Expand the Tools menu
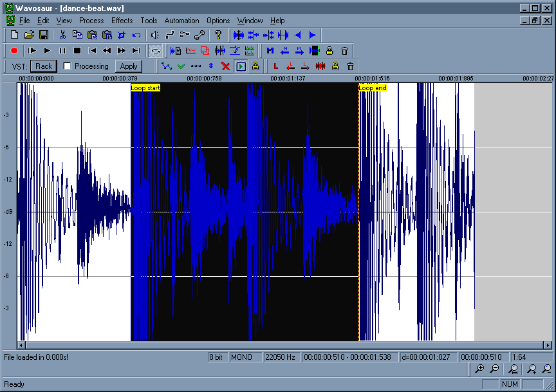This screenshot has height=392, width=556. (149, 21)
